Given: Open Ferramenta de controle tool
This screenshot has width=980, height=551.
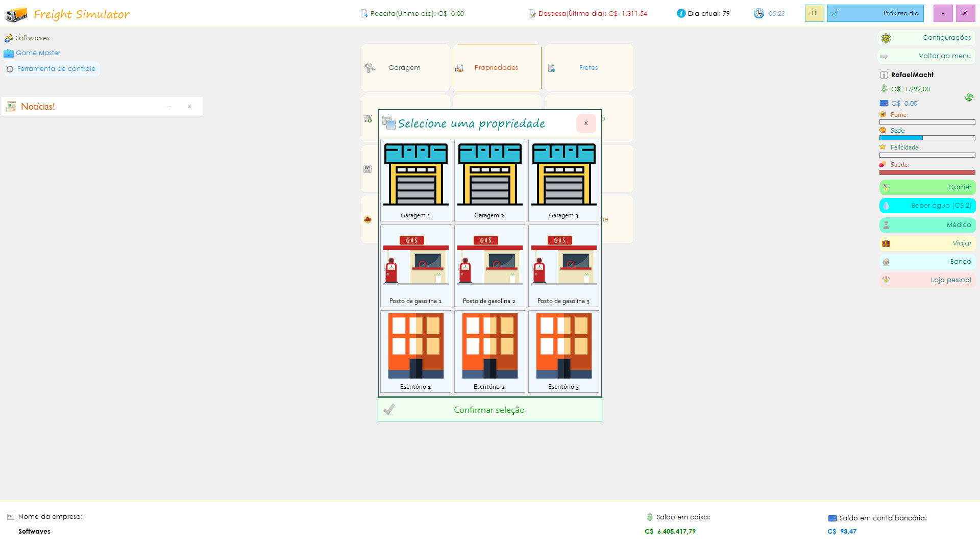Looking at the screenshot, I should click(52, 69).
